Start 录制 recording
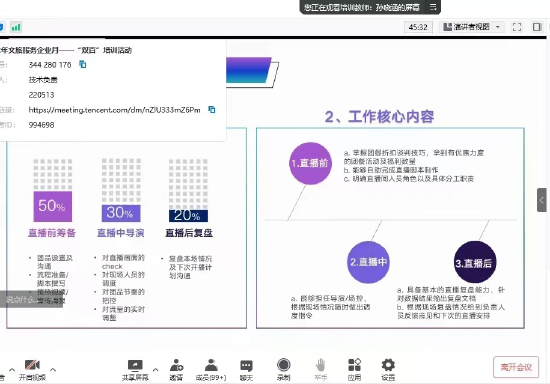The height and width of the screenshot is (384, 550). coord(283,370)
